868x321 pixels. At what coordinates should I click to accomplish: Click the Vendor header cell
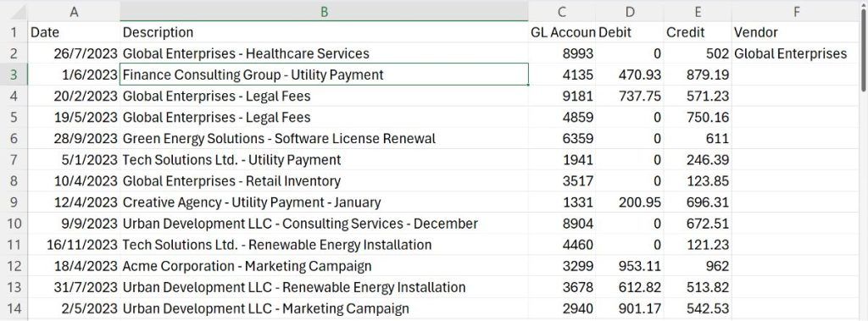point(796,32)
